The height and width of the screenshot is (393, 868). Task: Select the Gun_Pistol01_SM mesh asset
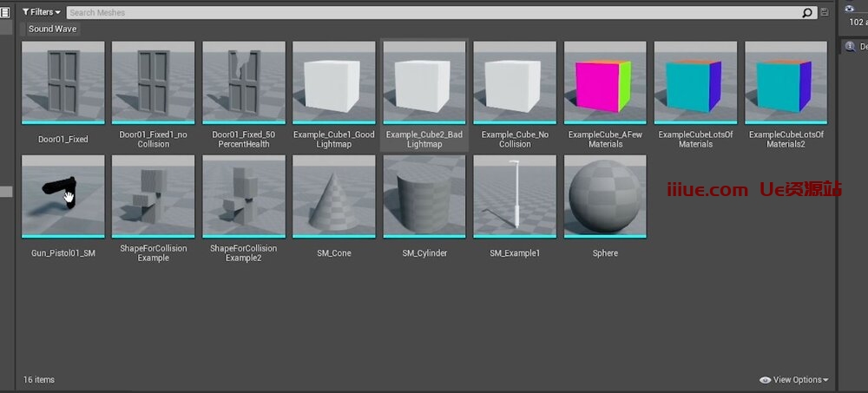pyautogui.click(x=62, y=196)
